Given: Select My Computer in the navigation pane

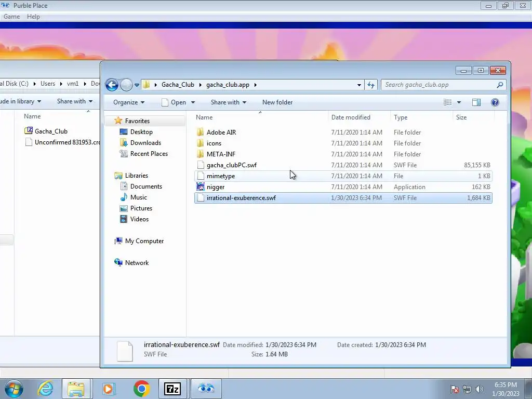Looking at the screenshot, I should click(x=144, y=241).
